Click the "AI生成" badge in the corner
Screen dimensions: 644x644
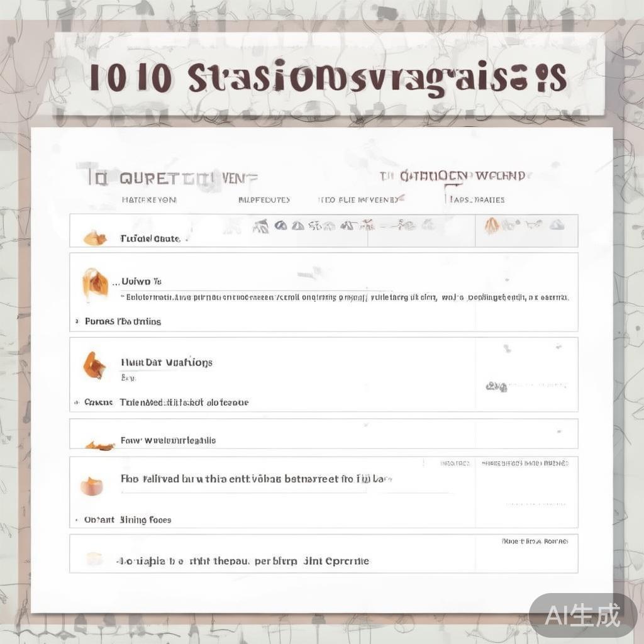[582, 614]
